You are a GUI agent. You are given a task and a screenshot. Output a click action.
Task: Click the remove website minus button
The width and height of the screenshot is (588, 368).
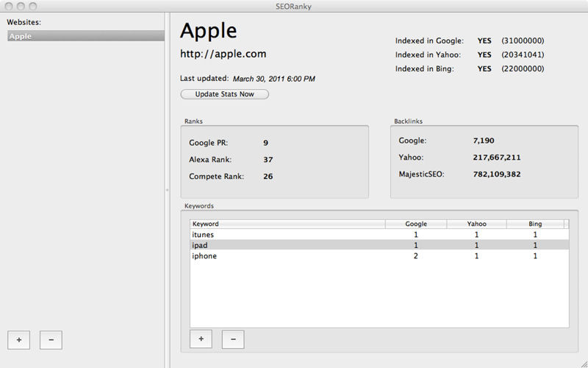pos(51,339)
